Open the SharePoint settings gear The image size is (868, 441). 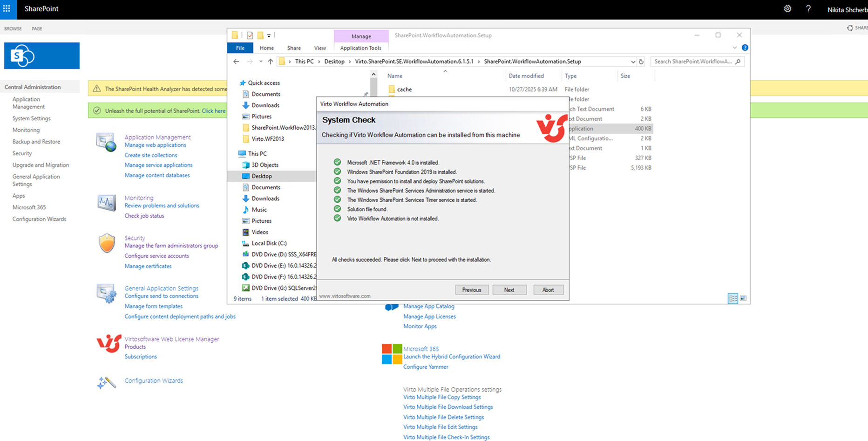[787, 9]
